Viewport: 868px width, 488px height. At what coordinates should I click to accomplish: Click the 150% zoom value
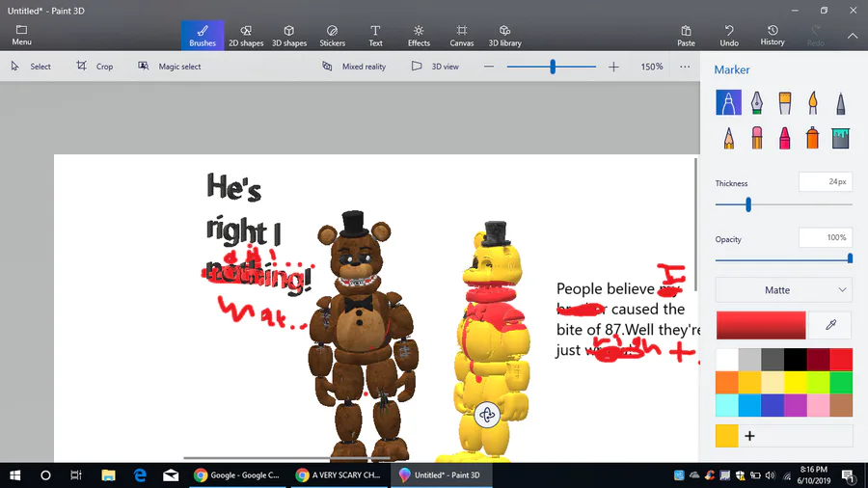652,67
